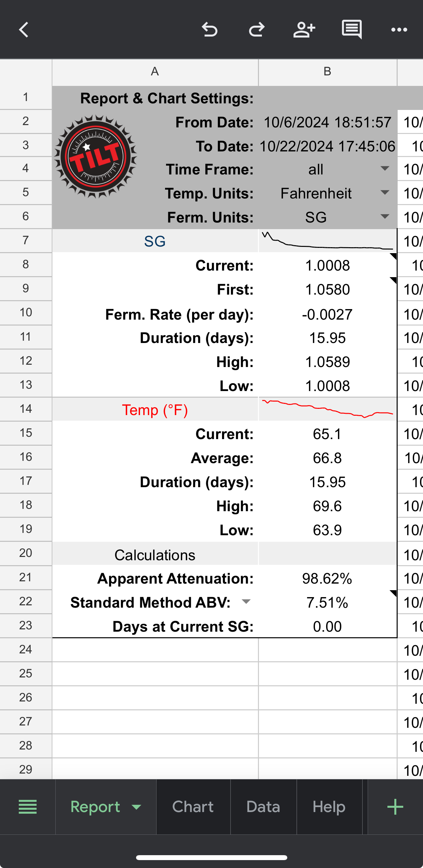Viewport: 423px width, 868px height.
Task: Open the all-sheets list icon
Action: [28, 807]
